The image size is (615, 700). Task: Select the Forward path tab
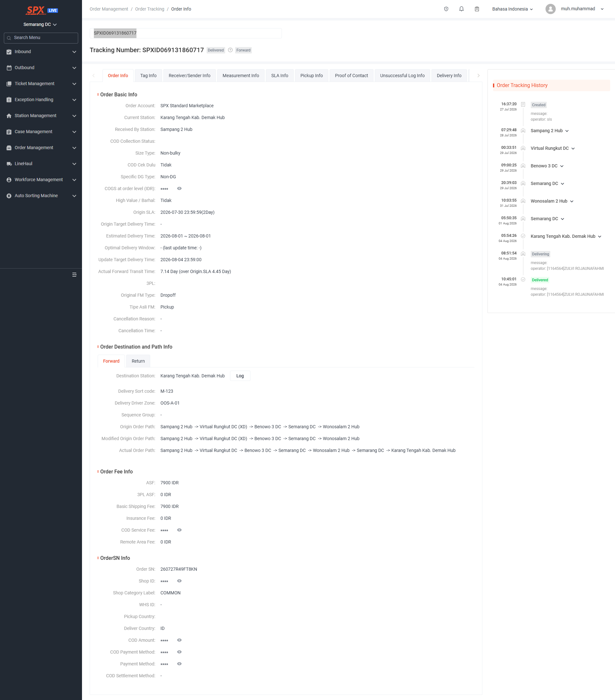[111, 361]
